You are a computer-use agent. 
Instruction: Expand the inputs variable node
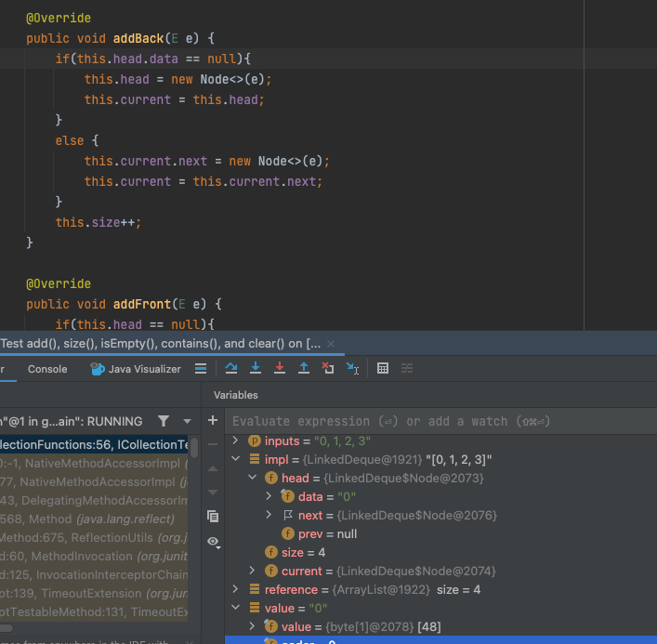tap(236, 440)
